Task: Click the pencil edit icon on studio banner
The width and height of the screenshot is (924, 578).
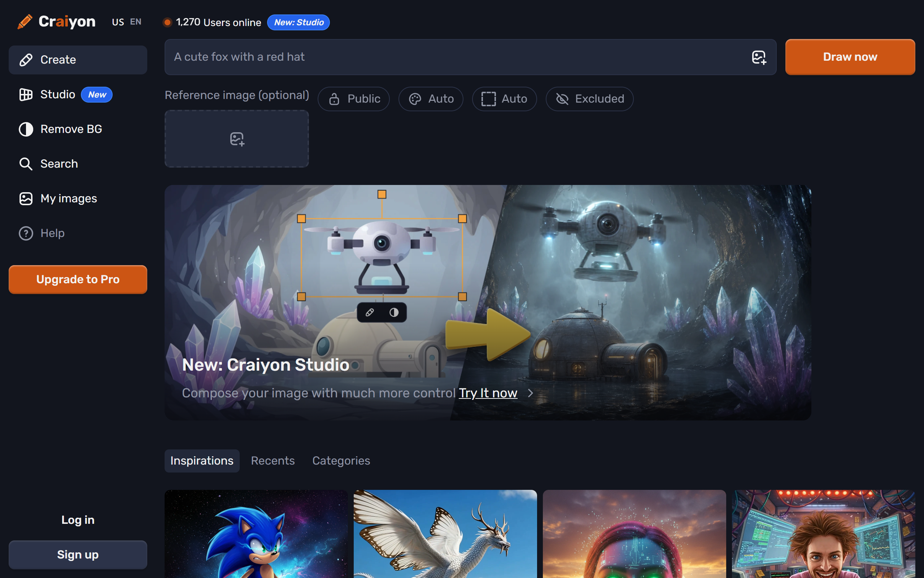Action: [370, 313]
